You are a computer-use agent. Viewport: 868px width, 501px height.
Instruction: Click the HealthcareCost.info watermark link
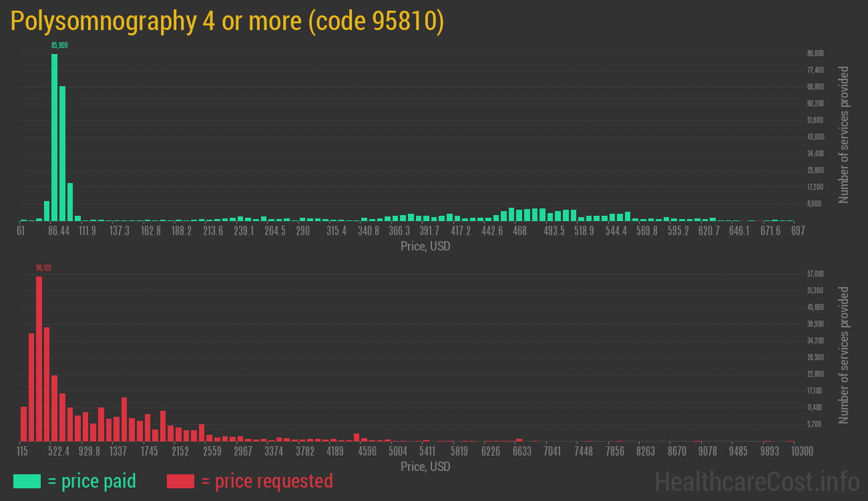[x=756, y=481]
